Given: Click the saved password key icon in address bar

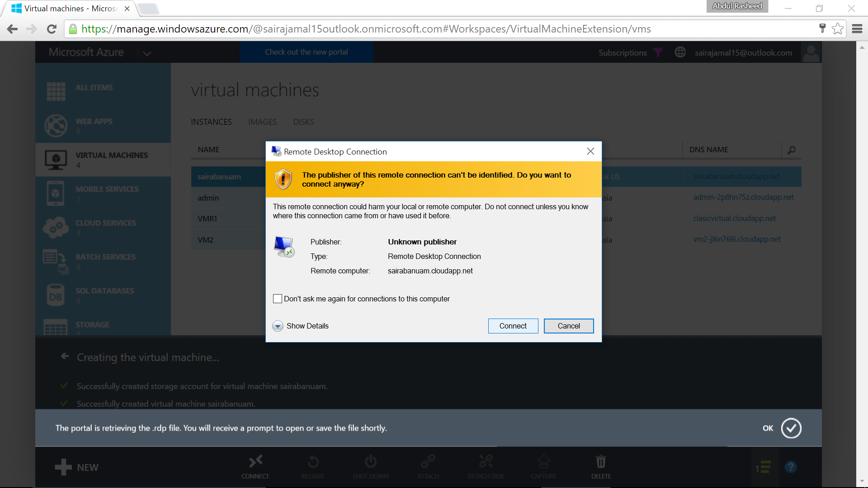Looking at the screenshot, I should [x=822, y=28].
